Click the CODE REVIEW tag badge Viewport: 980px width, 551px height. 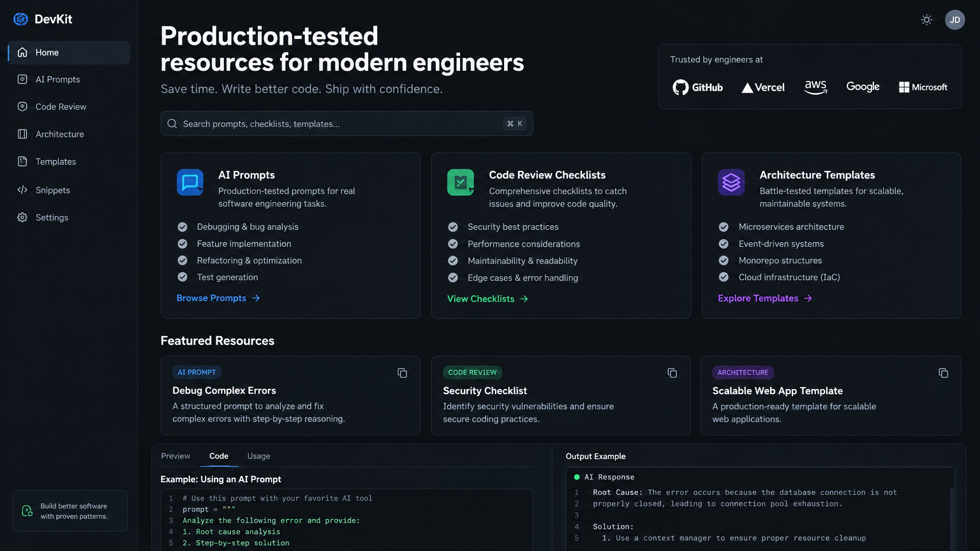tap(472, 372)
